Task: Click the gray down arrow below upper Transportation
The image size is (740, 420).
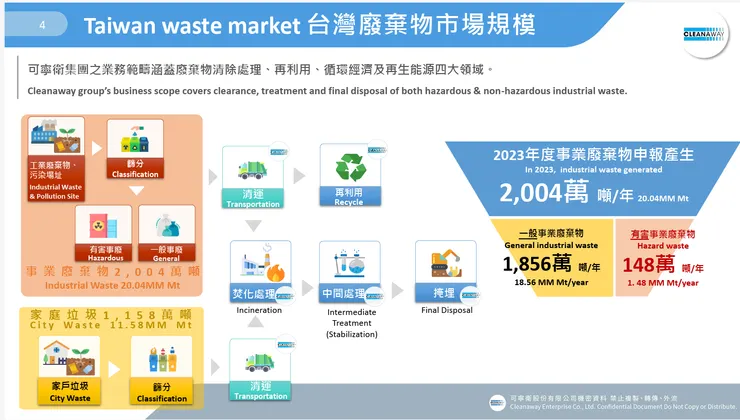Action: [x=253, y=225]
